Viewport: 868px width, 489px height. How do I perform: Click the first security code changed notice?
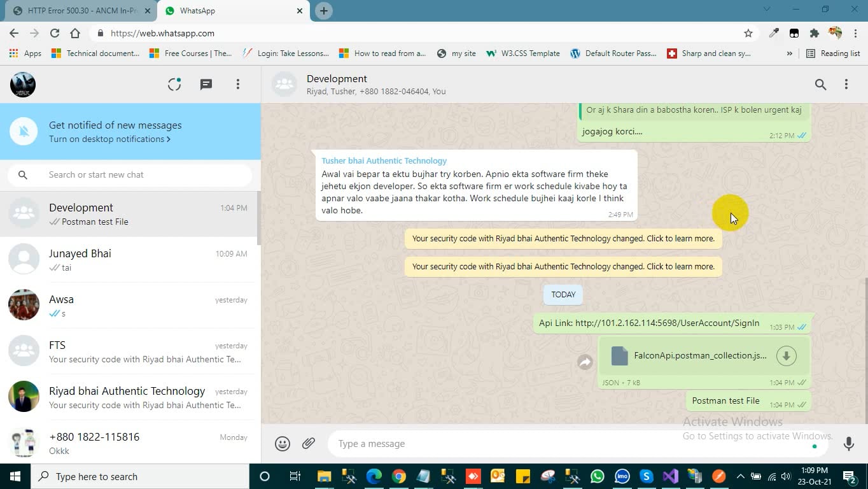(x=563, y=239)
